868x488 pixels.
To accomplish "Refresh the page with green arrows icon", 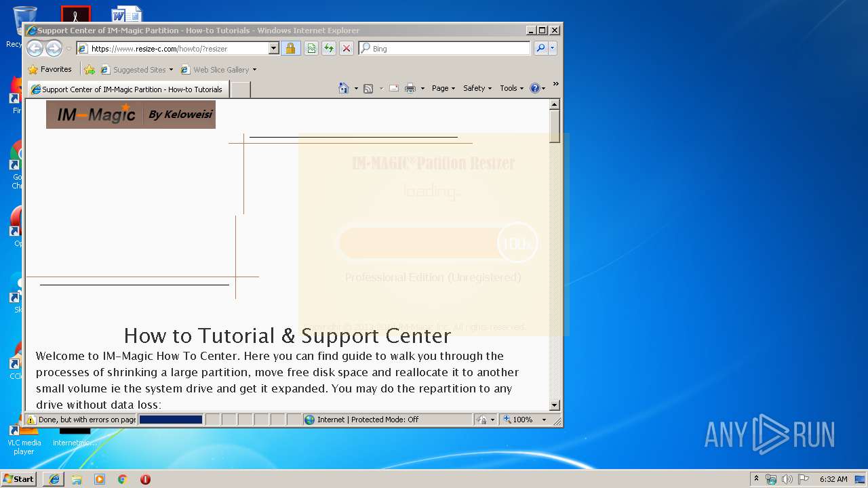I will [329, 48].
